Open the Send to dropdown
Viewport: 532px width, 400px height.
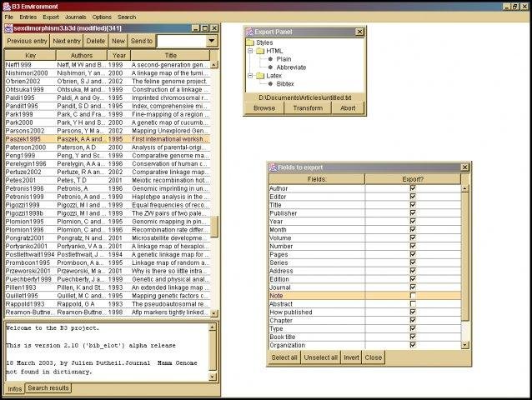pyautogui.click(x=212, y=41)
